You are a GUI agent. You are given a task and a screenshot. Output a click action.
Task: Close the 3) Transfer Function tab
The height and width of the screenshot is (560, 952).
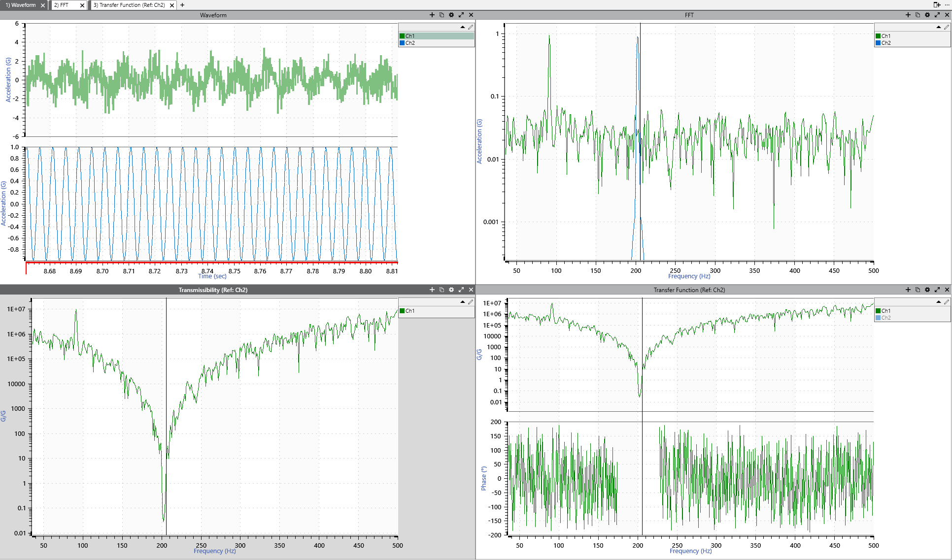tap(171, 5)
